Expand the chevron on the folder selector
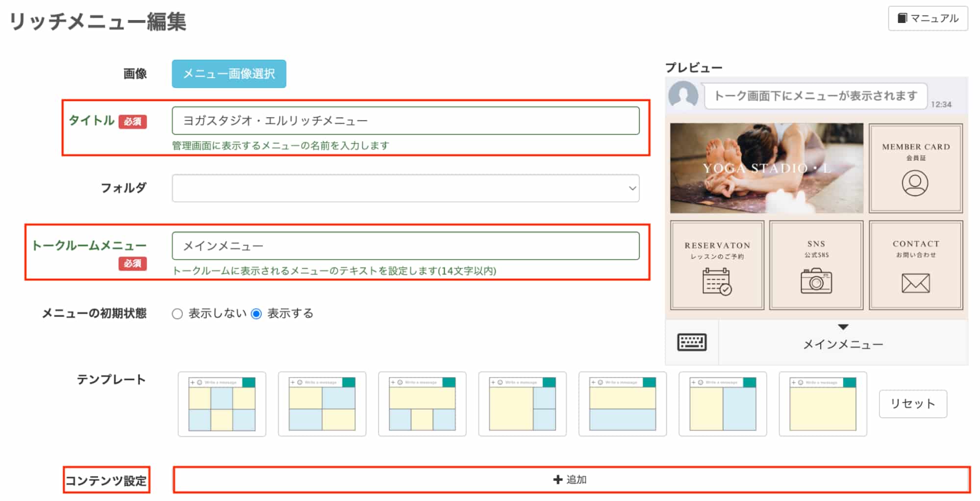This screenshot has width=980, height=501. [631, 188]
